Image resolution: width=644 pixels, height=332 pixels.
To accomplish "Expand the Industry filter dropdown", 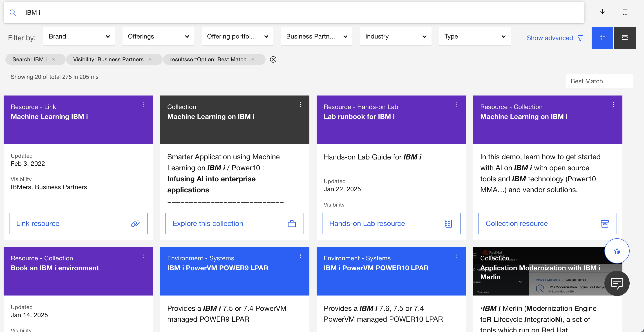I will click(x=395, y=36).
